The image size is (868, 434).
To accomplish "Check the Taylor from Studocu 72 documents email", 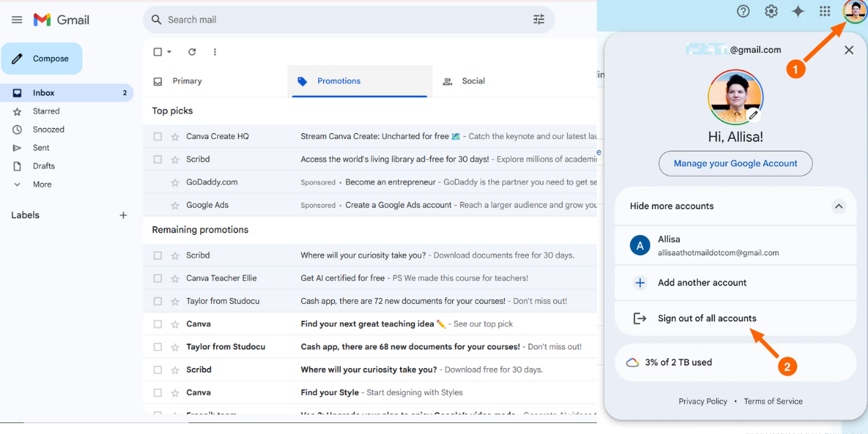I will click(x=158, y=301).
